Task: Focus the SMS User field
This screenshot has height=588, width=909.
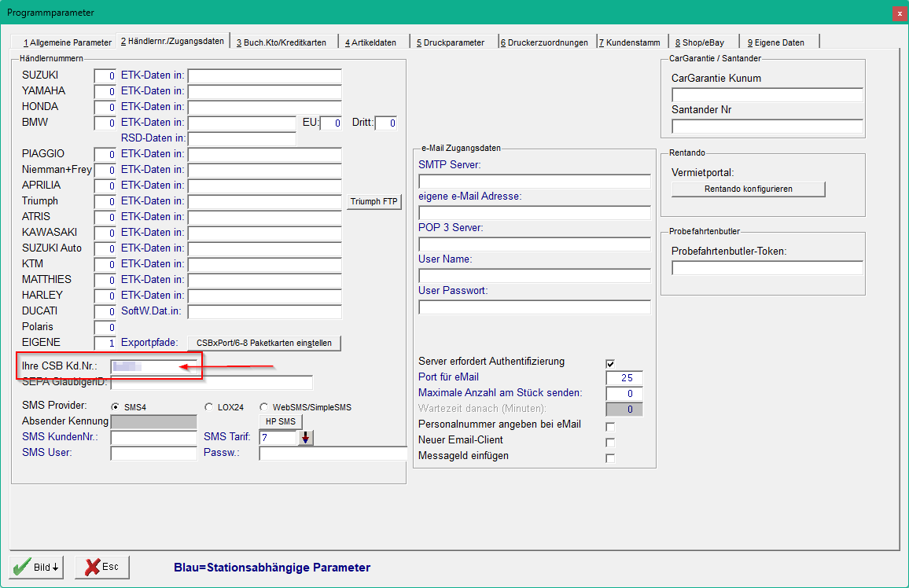Action: click(154, 453)
